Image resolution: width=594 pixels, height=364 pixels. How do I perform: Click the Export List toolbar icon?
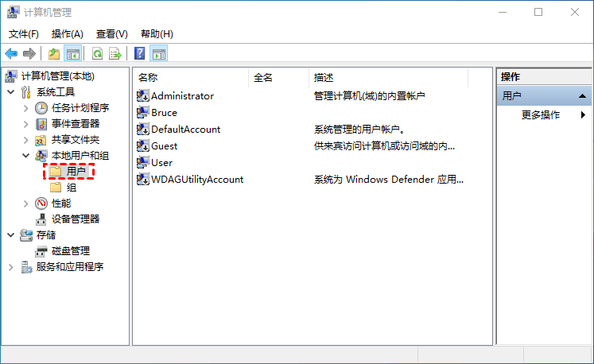(115, 54)
